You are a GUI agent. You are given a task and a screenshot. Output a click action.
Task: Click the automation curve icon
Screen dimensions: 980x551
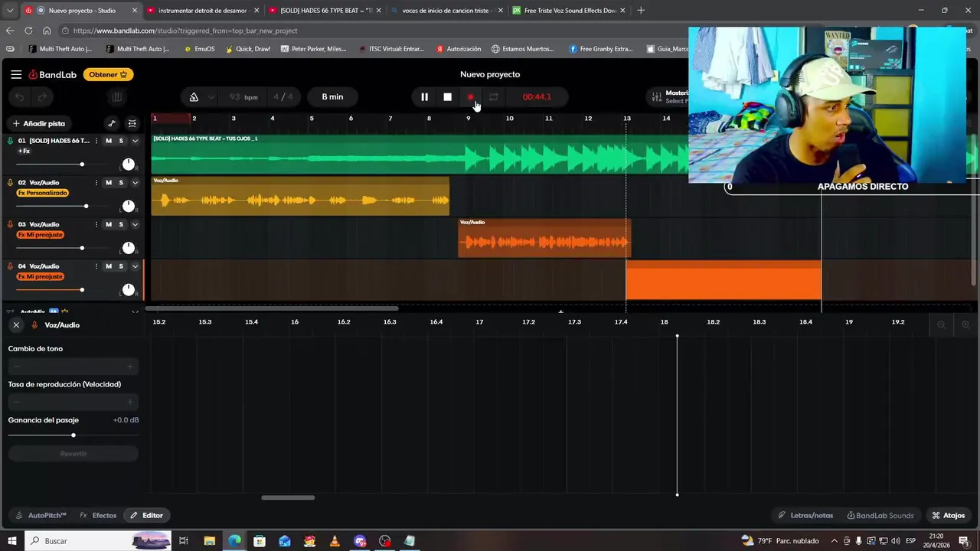112,123
